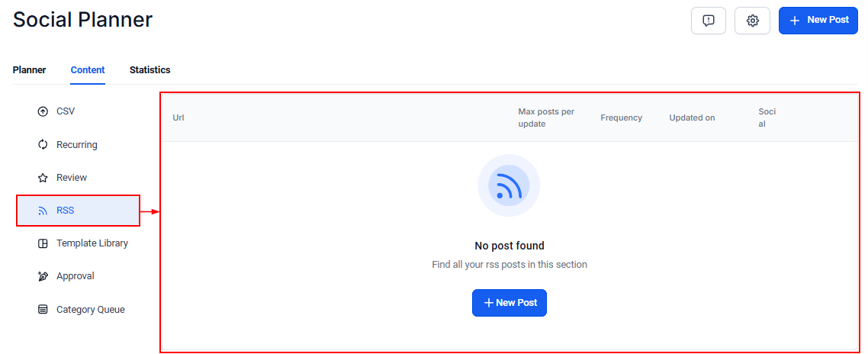Click the Category Queue list icon
This screenshot has height=354, width=868.
[43, 310]
